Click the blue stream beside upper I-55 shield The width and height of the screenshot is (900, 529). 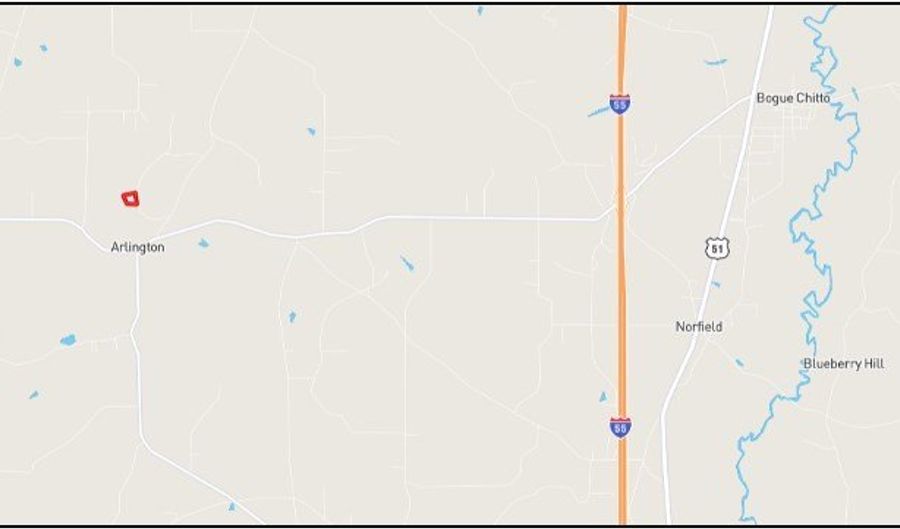[599, 111]
